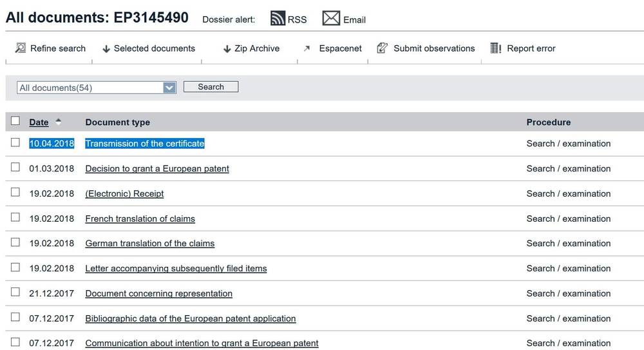The image size is (644, 350).
Task: Open the Espacenet menu item
Action: [340, 48]
